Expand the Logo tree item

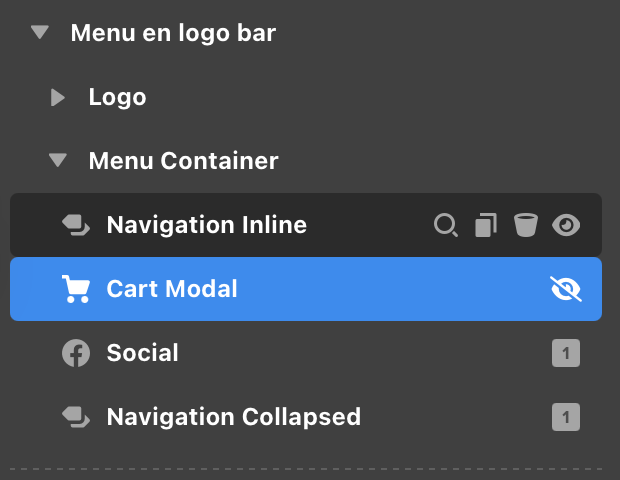tap(58, 97)
